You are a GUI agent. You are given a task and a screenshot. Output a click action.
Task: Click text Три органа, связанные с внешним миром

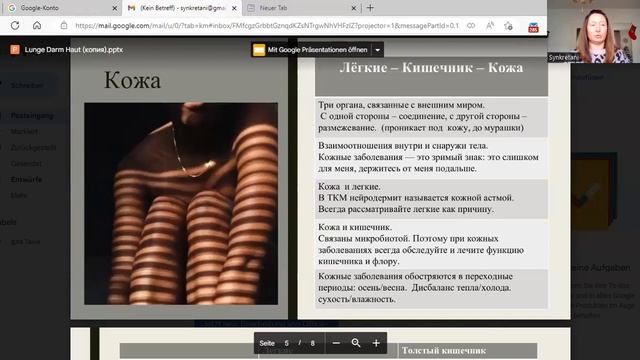tap(401, 105)
